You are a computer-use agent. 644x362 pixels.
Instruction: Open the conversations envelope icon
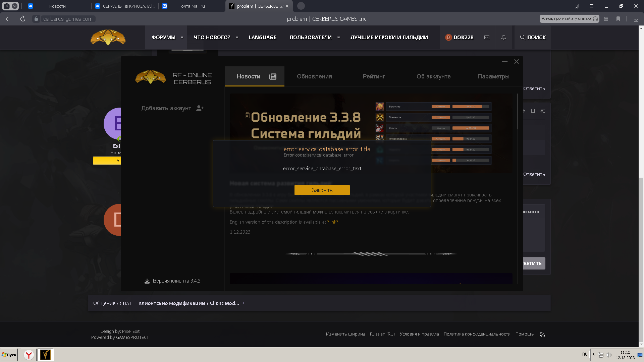point(487,38)
